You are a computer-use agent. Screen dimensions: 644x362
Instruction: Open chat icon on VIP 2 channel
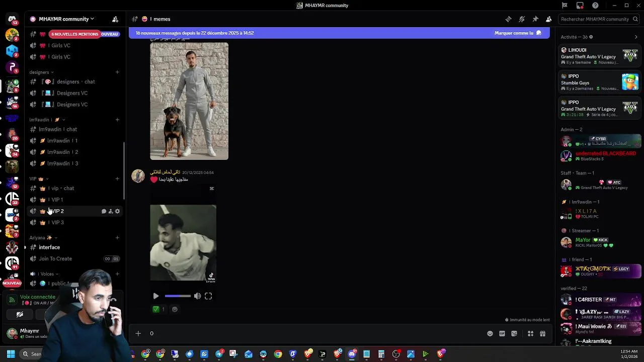[x=104, y=211]
